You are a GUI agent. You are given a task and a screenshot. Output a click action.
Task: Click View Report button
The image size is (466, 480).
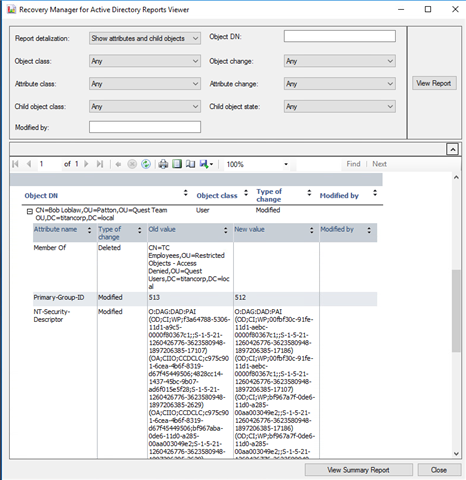(x=434, y=83)
